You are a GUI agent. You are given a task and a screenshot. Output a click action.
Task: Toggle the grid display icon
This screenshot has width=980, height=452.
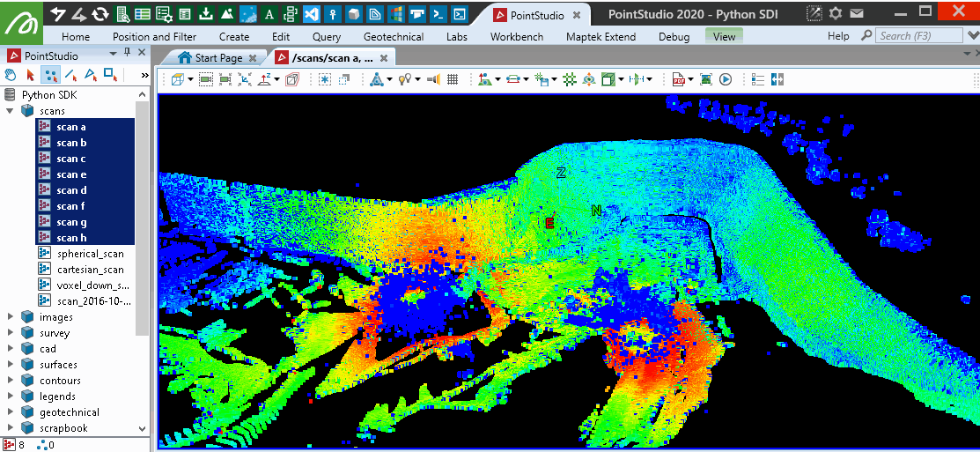click(453, 79)
